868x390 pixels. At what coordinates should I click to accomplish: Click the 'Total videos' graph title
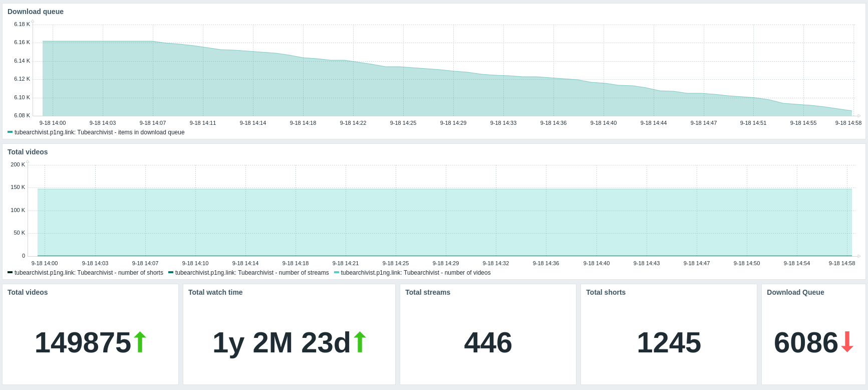pyautogui.click(x=28, y=152)
